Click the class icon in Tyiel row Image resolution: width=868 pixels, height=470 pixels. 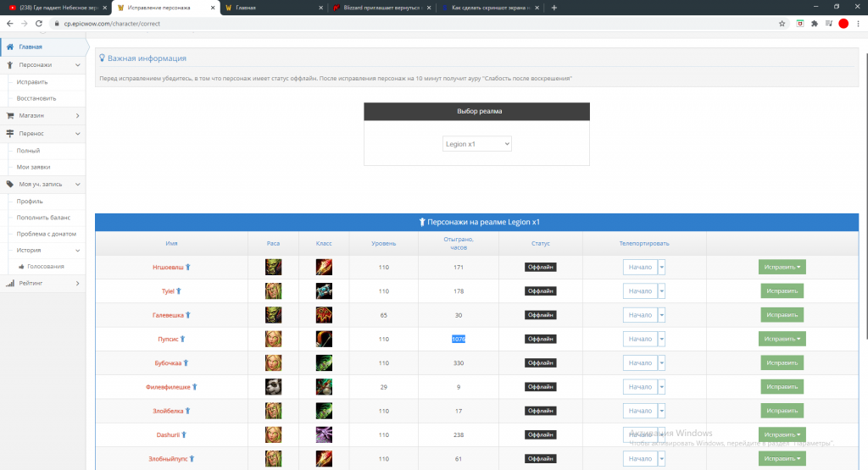[324, 290]
